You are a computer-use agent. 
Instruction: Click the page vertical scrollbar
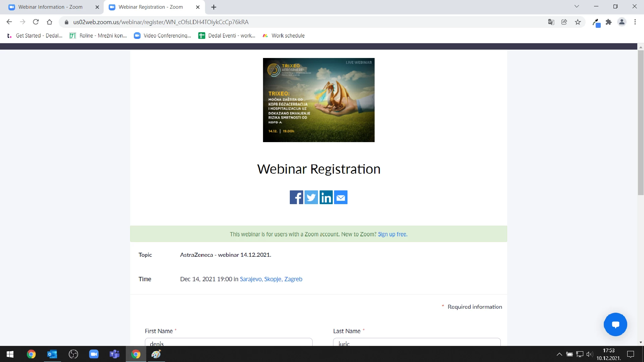[641, 122]
